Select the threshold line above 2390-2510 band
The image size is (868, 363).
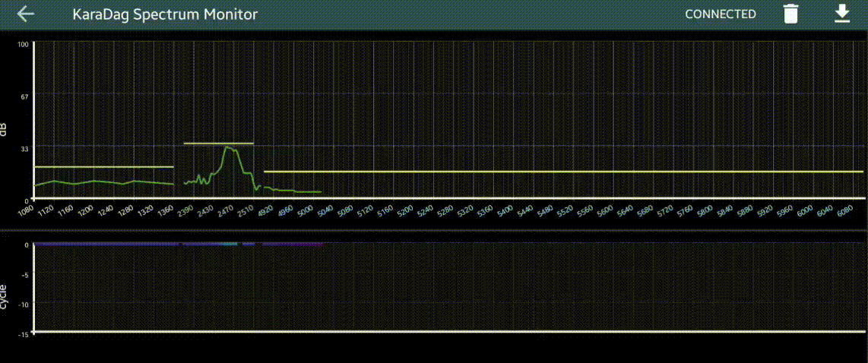click(x=218, y=144)
